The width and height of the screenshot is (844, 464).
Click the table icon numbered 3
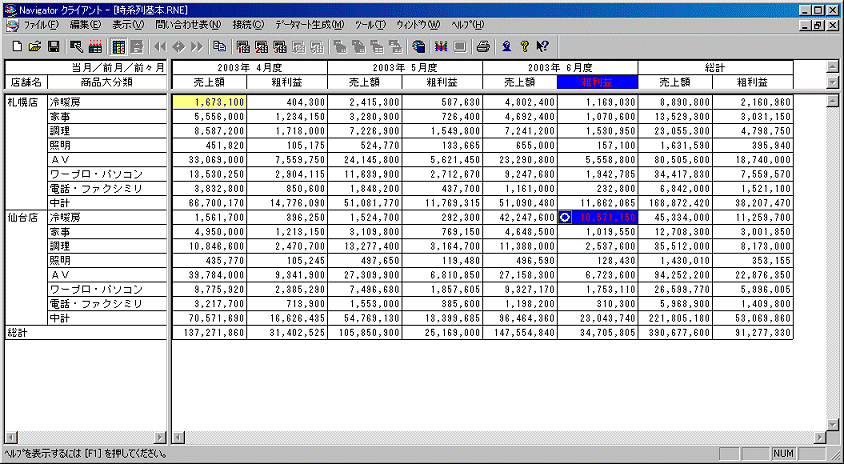pyautogui.click(x=280, y=47)
